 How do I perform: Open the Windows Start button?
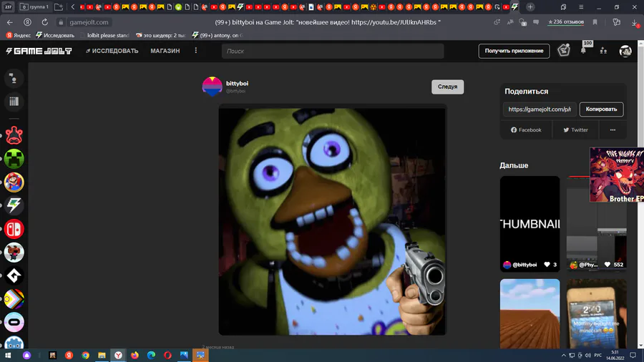[8, 355]
